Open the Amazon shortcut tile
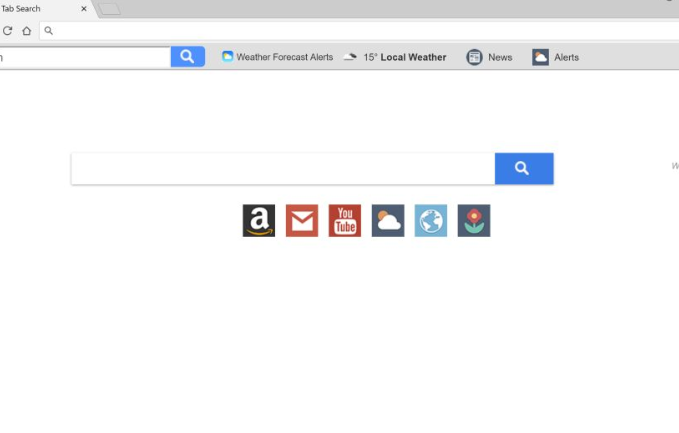 click(259, 220)
